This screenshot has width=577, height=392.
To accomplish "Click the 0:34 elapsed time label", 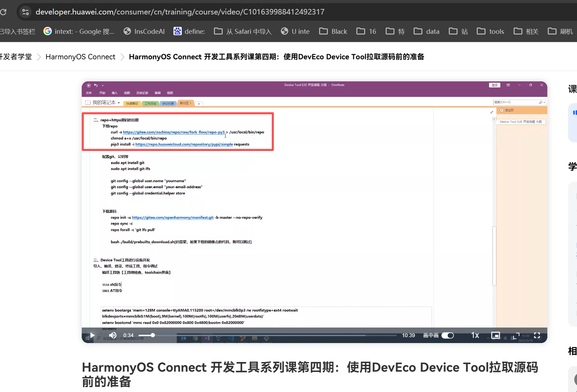I will click(128, 335).
